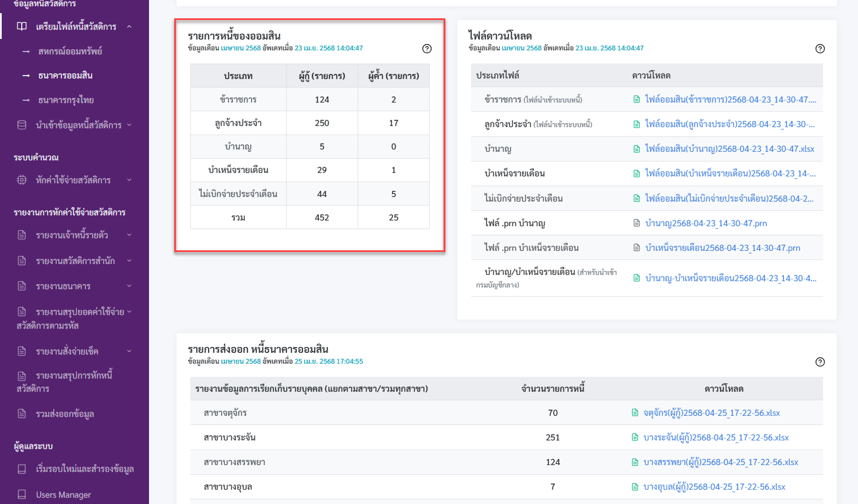This screenshot has height=504, width=858.
Task: Click the 17 value in ลูกจ้างประจำ row
Action: [x=394, y=123]
